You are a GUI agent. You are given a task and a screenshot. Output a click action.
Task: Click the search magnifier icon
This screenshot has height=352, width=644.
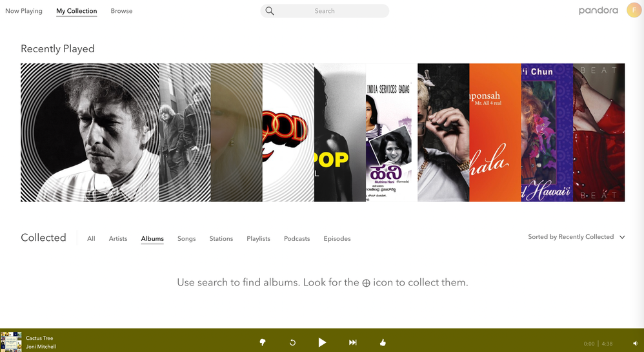pyautogui.click(x=270, y=11)
